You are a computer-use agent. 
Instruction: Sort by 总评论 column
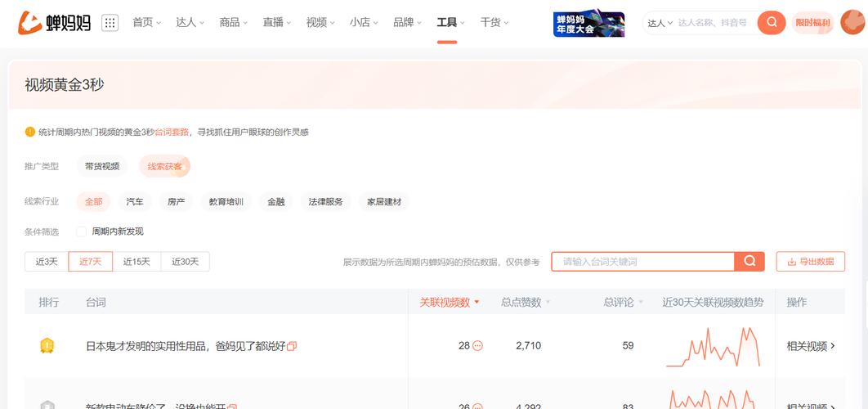click(x=624, y=302)
